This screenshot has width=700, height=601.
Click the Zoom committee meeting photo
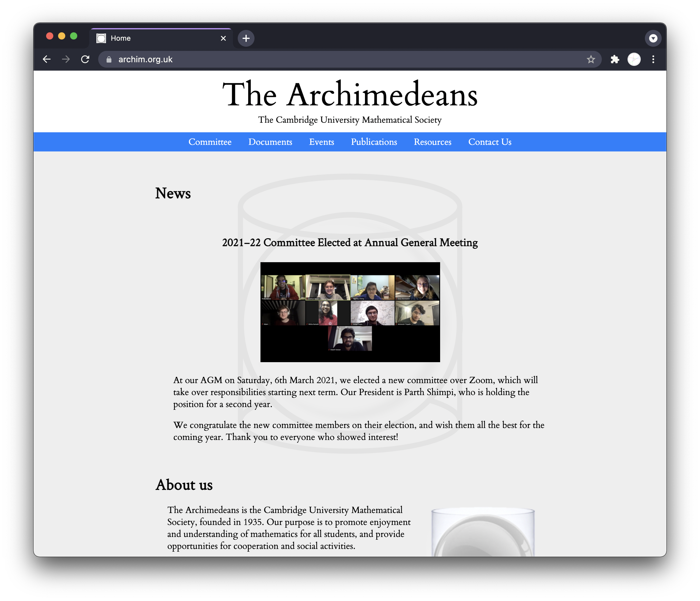point(350,312)
